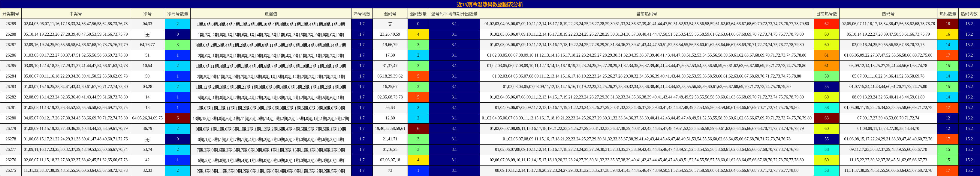The height and width of the screenshot is (176, 980).
Task: Select dark red hot count 63 in row 26280
Action: pos(826,118)
